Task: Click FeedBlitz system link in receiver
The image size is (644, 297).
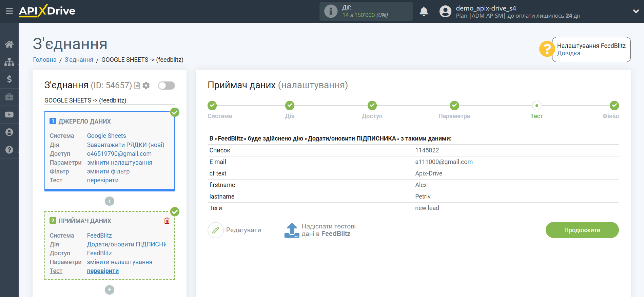Action: coord(99,236)
